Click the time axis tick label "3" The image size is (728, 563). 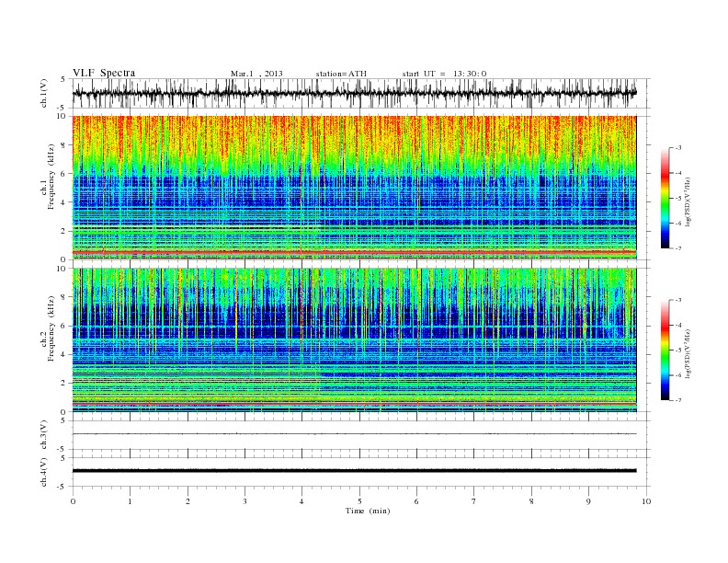pos(245,501)
